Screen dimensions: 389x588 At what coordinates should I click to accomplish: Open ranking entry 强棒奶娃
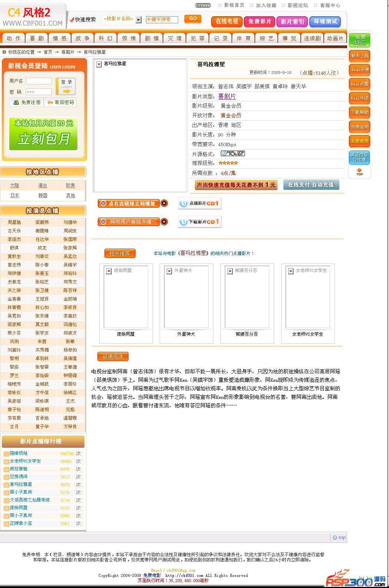pyautogui.click(x=19, y=453)
